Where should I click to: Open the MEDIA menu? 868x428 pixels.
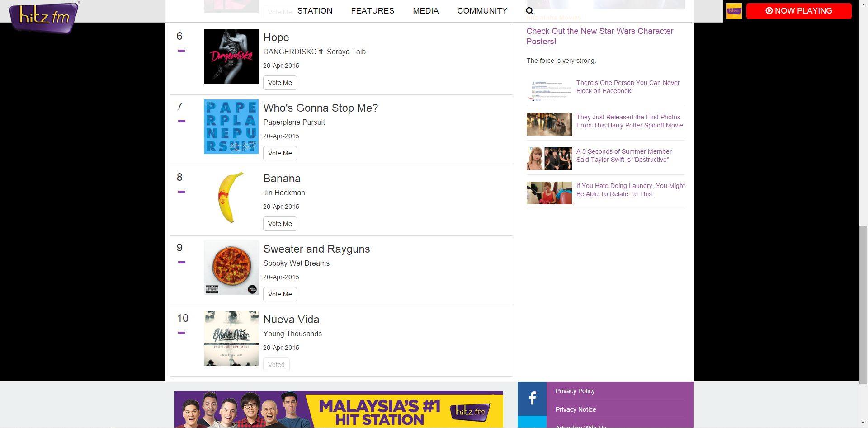point(426,11)
